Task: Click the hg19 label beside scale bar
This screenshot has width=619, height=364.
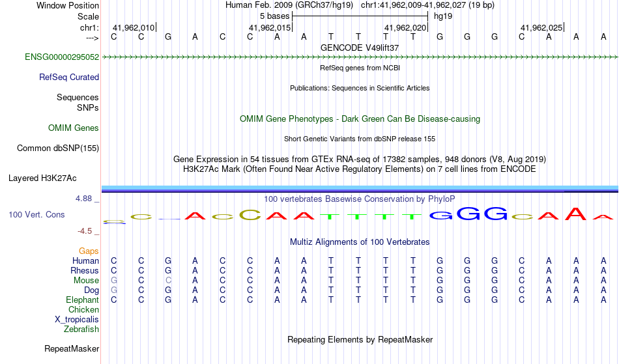Action: (443, 16)
